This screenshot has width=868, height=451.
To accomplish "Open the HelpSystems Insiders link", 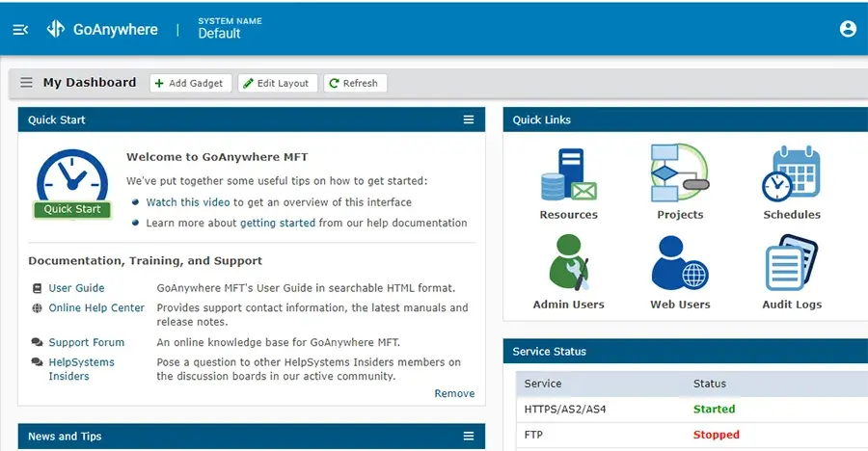I will click(x=81, y=369).
